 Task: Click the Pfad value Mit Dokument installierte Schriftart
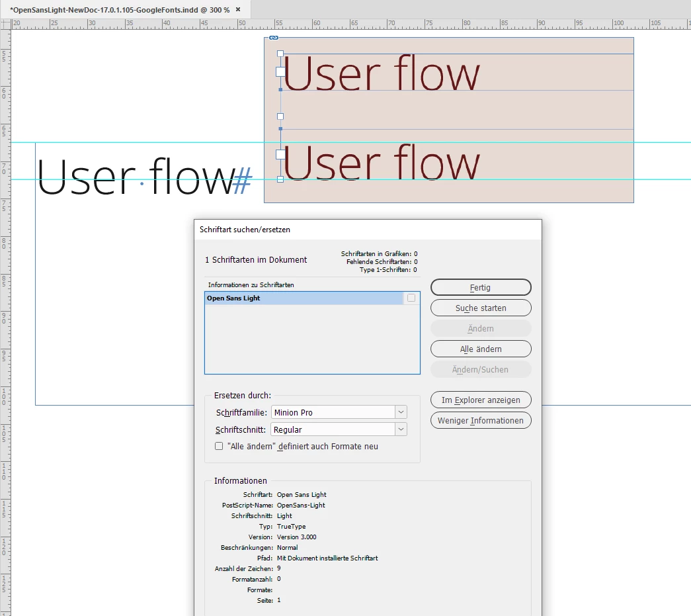click(327, 558)
